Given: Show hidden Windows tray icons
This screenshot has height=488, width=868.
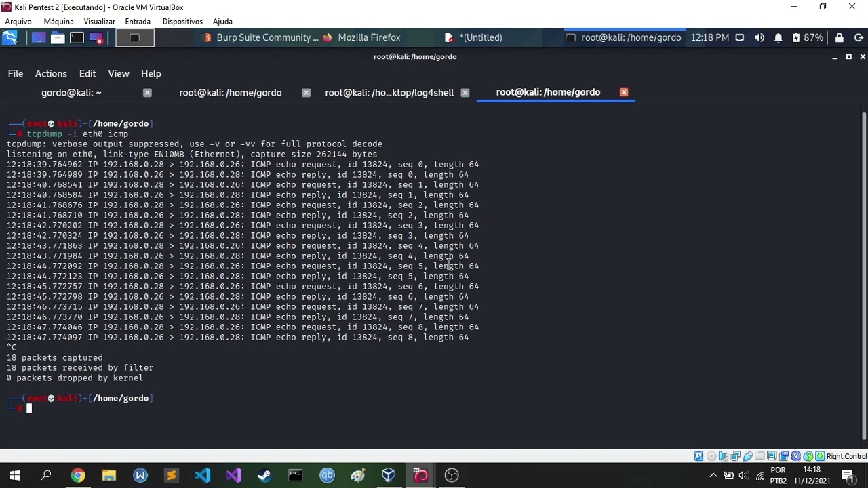Looking at the screenshot, I should click(x=713, y=476).
